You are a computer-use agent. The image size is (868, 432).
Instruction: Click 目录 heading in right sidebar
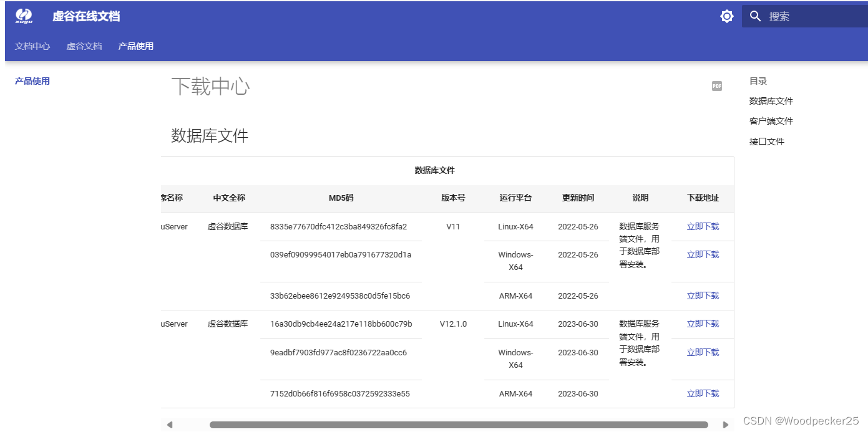758,81
